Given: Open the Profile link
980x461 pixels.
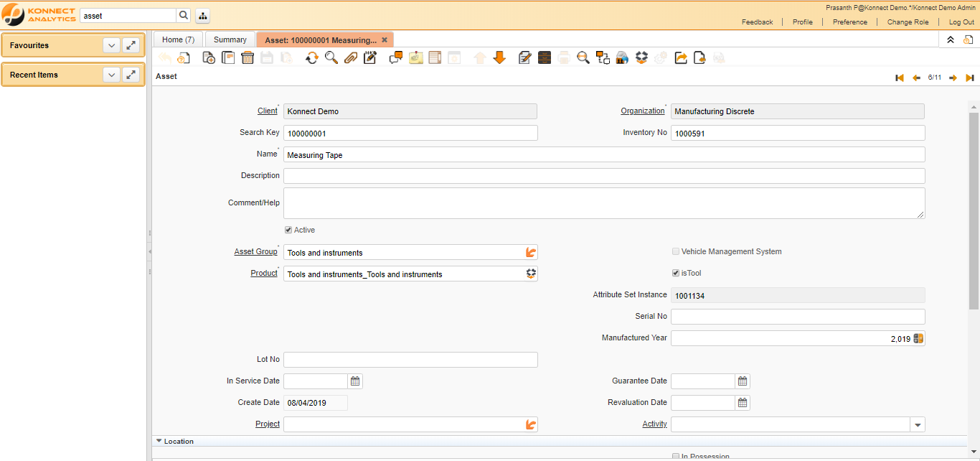Looking at the screenshot, I should click(x=803, y=22).
